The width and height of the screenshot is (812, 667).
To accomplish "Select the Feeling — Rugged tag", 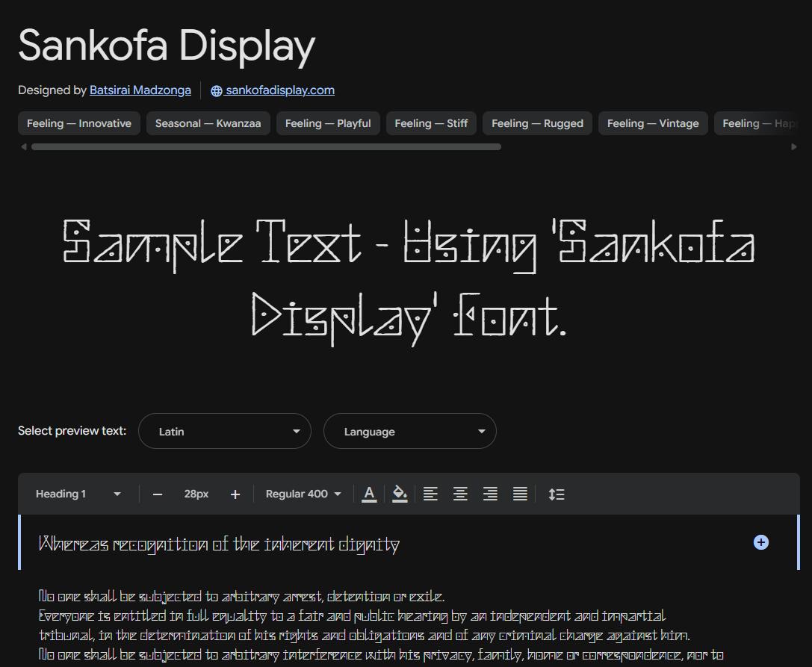I will (537, 123).
